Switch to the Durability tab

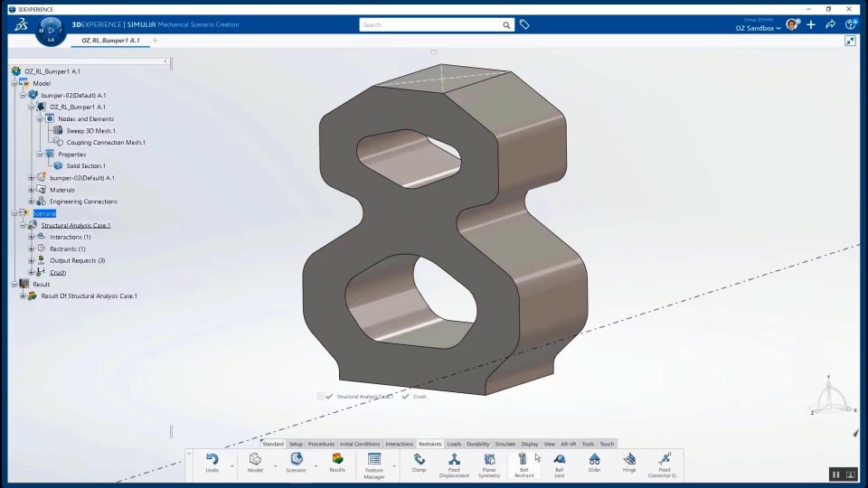pyautogui.click(x=477, y=444)
